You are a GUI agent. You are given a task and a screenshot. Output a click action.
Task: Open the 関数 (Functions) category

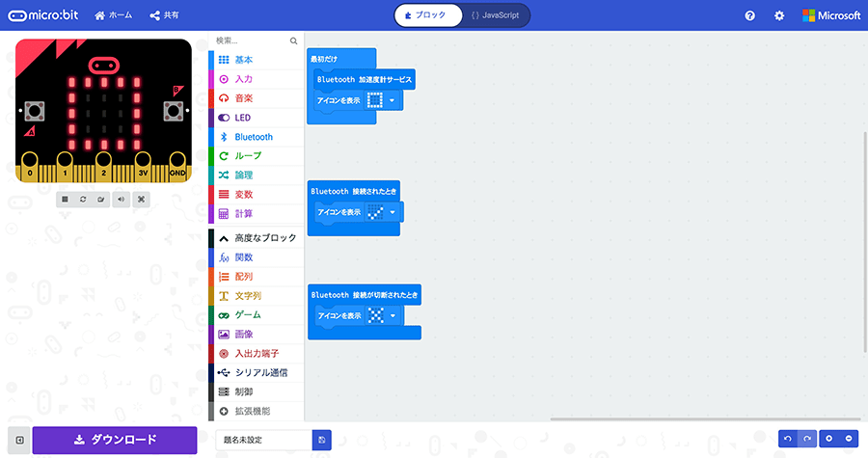click(x=257, y=257)
